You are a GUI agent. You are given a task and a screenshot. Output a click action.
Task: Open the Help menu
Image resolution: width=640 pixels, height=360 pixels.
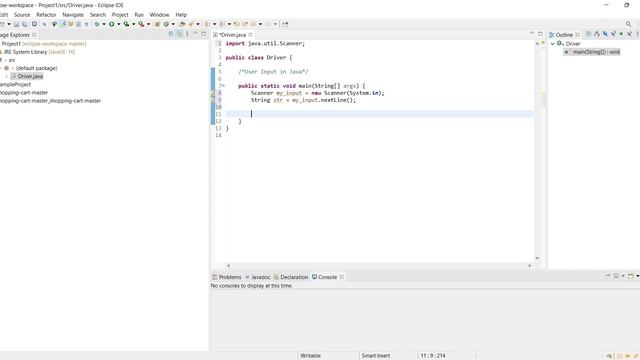coord(181,15)
